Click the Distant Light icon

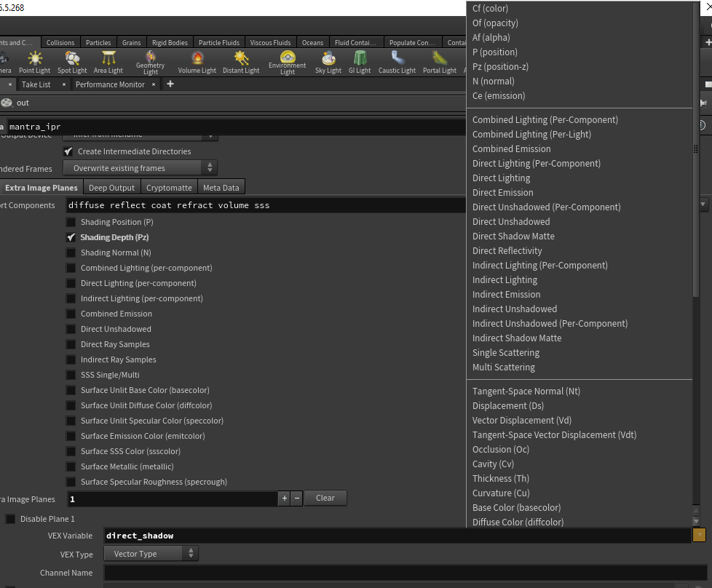pyautogui.click(x=242, y=62)
